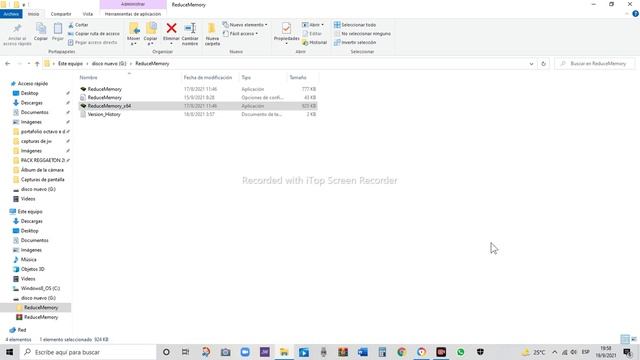The height and width of the screenshot is (360, 640).
Task: Open the Copiar a dropdown
Action: [151, 34]
